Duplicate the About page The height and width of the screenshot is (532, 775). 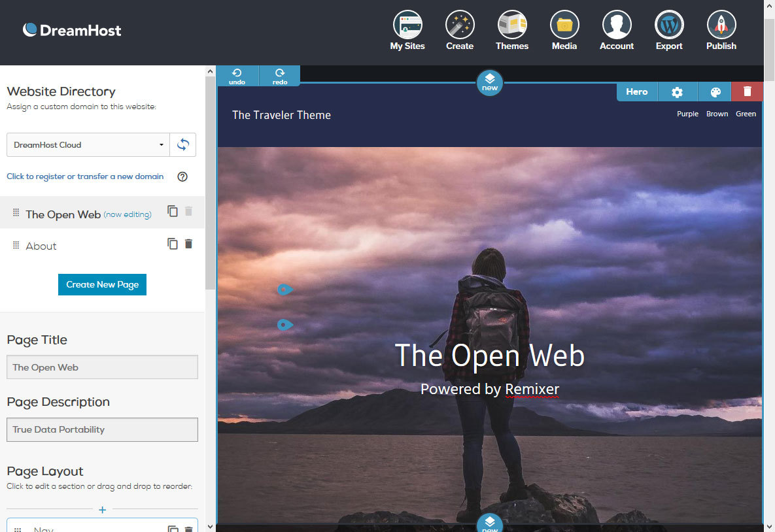173,244
